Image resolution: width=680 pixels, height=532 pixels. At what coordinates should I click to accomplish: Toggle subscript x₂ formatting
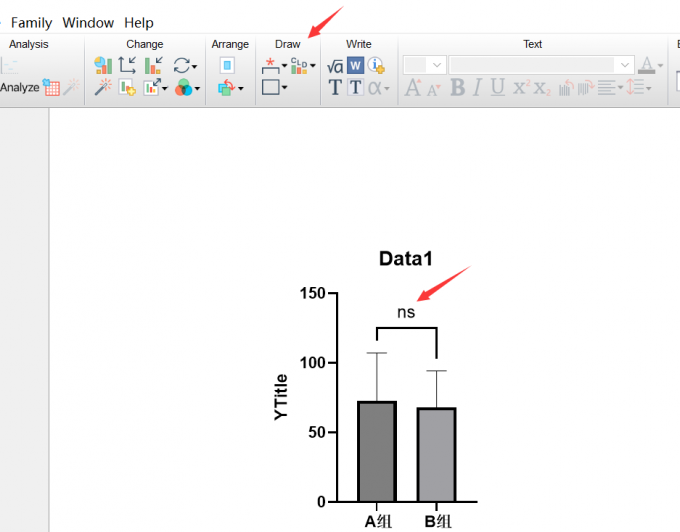click(x=542, y=88)
